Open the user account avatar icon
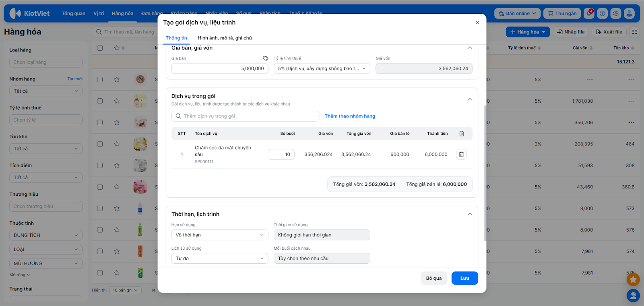644x306 pixels. [x=629, y=13]
